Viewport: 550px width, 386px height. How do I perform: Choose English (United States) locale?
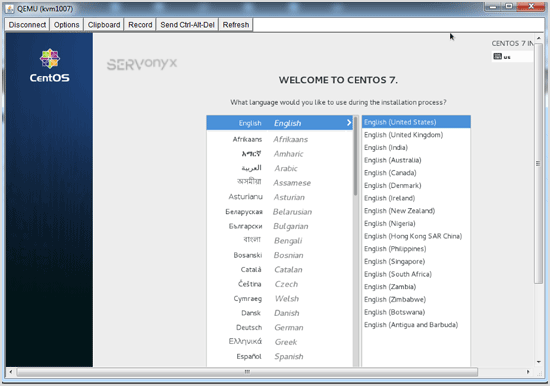coord(416,122)
